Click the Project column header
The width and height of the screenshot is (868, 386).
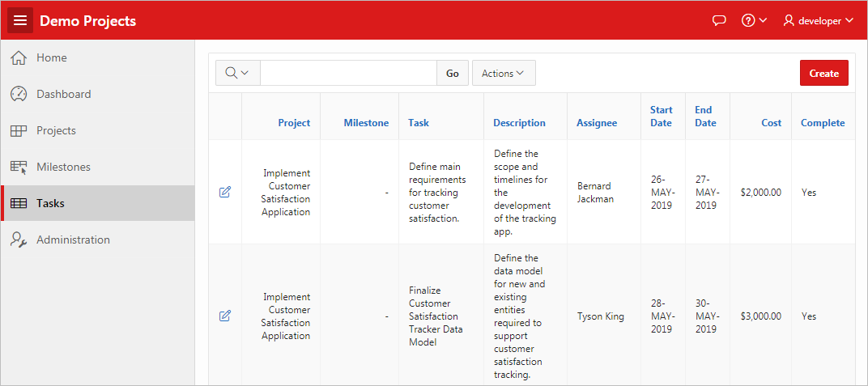coord(294,123)
